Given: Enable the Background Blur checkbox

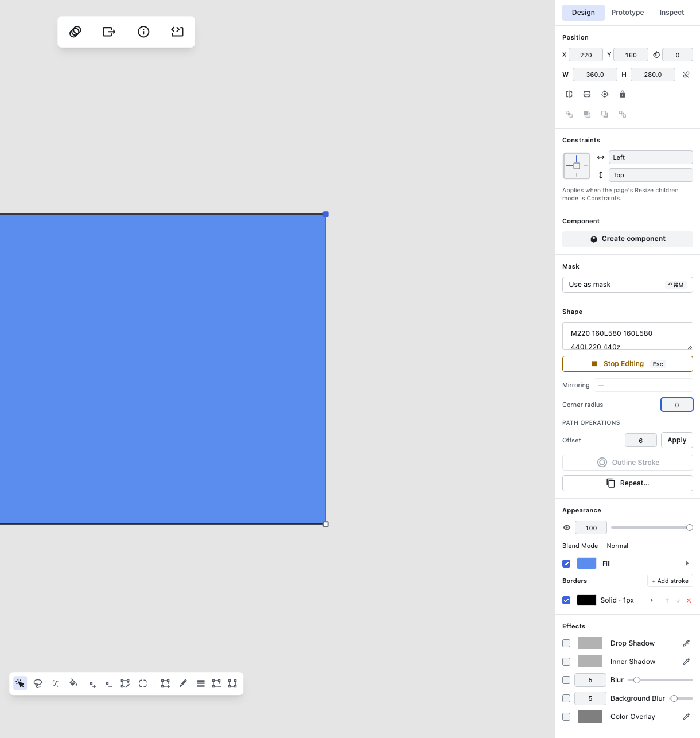Looking at the screenshot, I should (x=566, y=698).
